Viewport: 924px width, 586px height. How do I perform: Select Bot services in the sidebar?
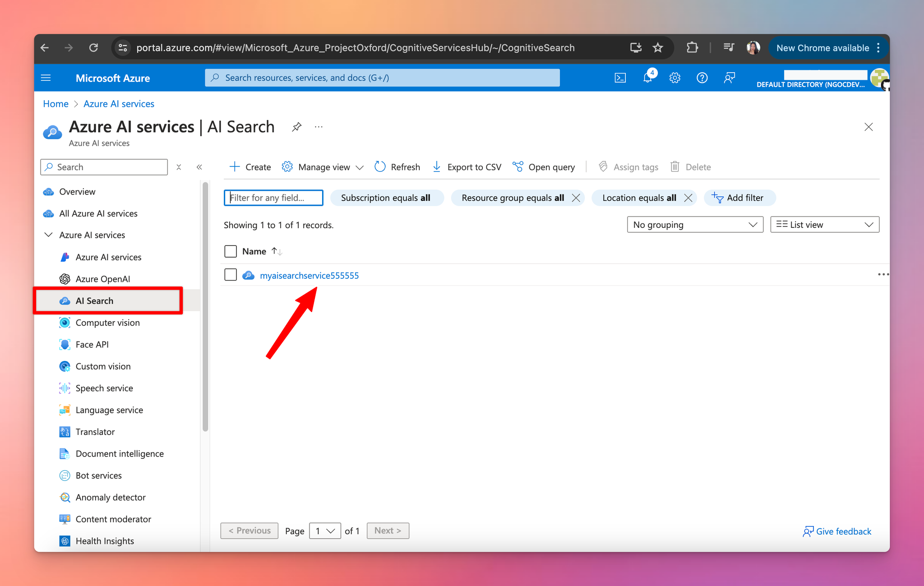tap(98, 475)
